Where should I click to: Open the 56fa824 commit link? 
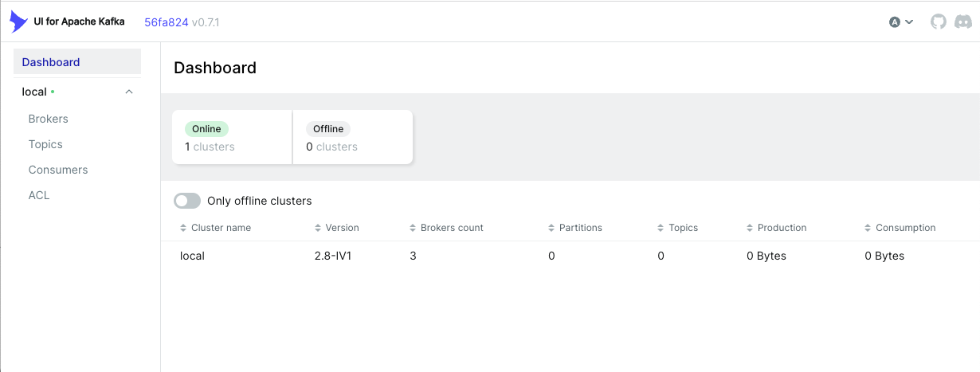point(166,22)
